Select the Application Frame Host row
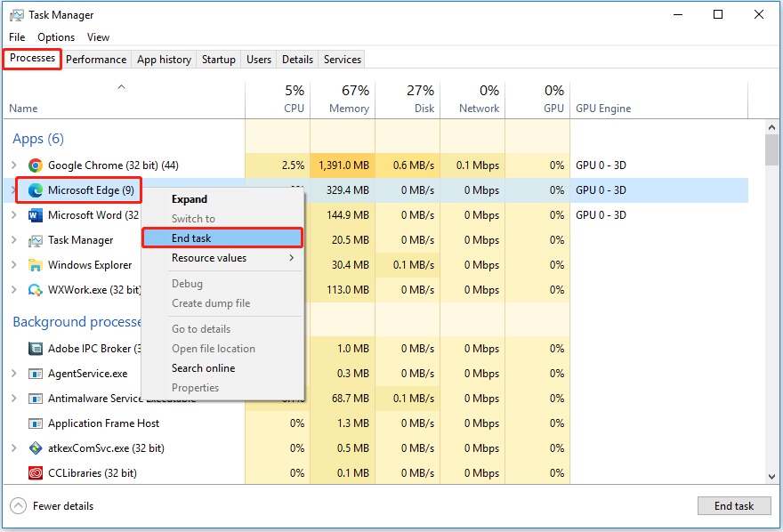The height and width of the screenshot is (532, 783). (x=375, y=423)
